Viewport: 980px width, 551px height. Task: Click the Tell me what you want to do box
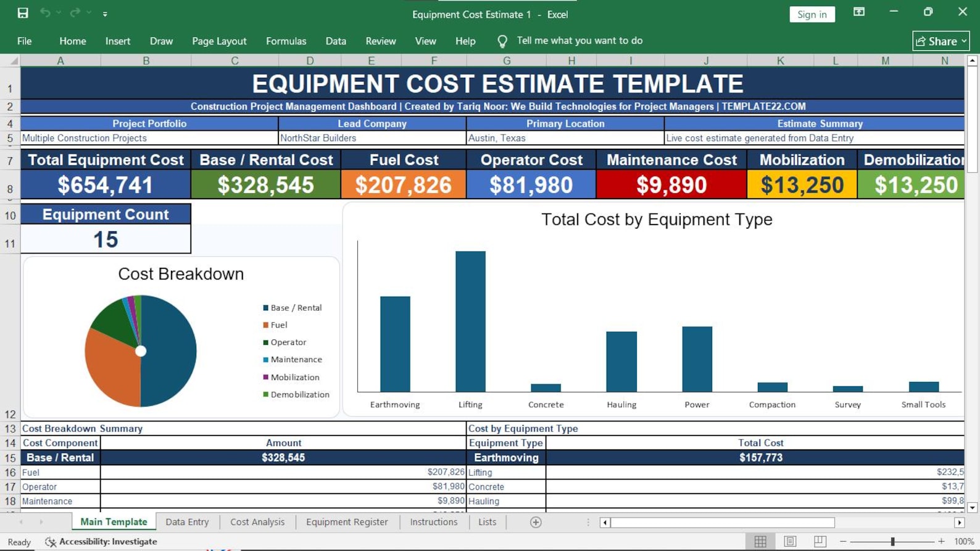pyautogui.click(x=579, y=41)
